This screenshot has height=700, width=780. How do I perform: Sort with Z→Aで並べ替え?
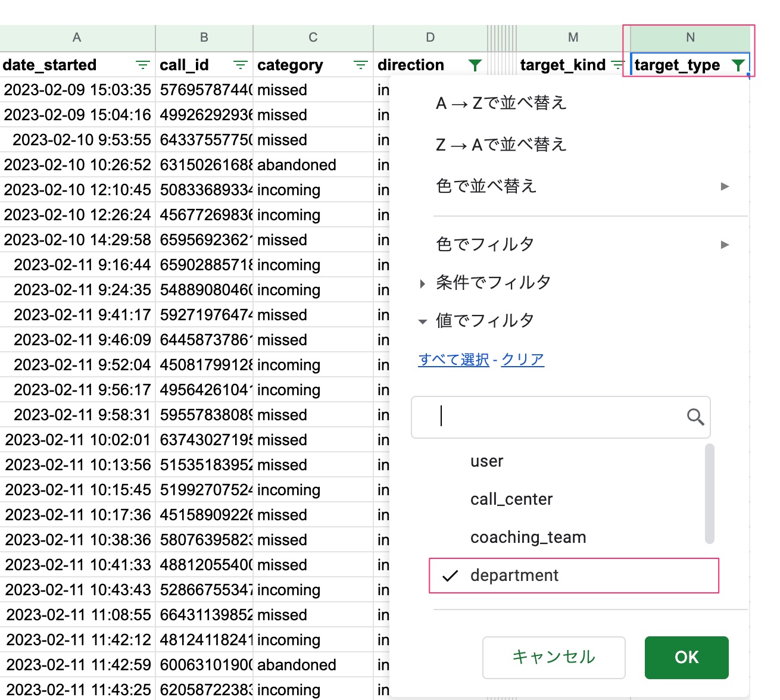tap(501, 145)
